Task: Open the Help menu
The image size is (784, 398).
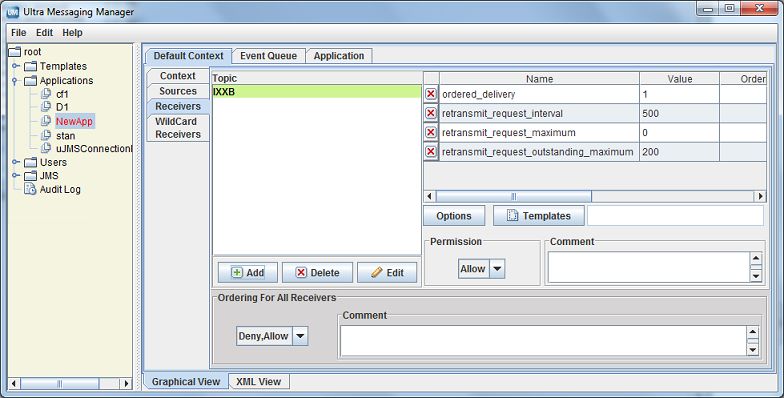Action: click(72, 32)
